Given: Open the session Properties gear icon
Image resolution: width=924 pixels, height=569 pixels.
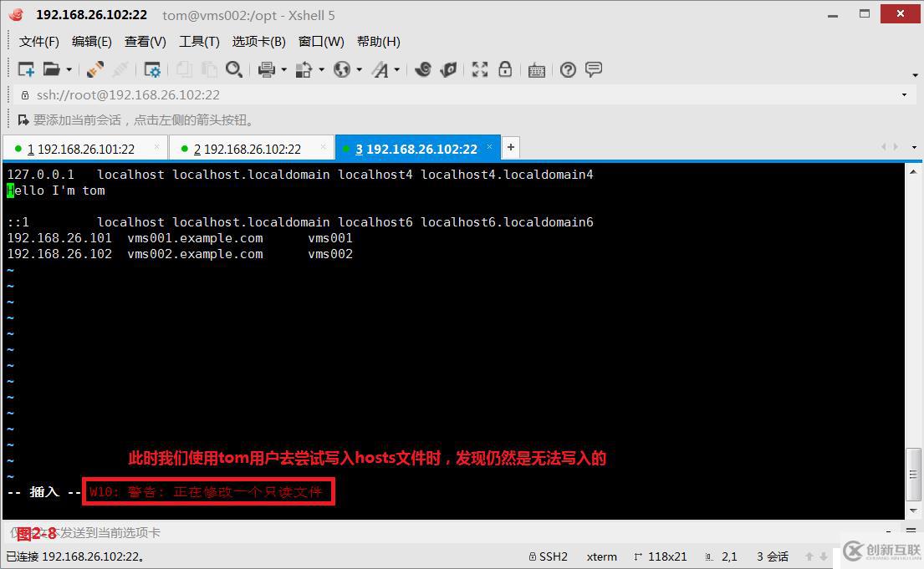Looking at the screenshot, I should click(152, 69).
